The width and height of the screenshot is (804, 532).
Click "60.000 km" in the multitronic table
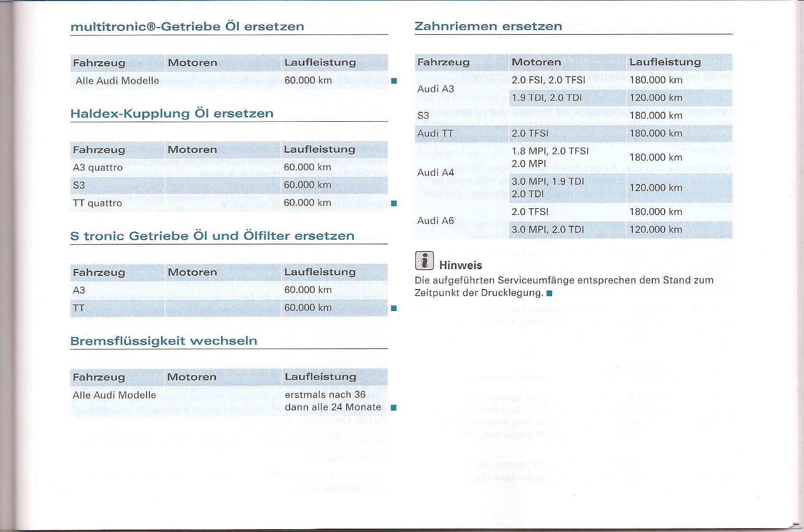point(308,80)
